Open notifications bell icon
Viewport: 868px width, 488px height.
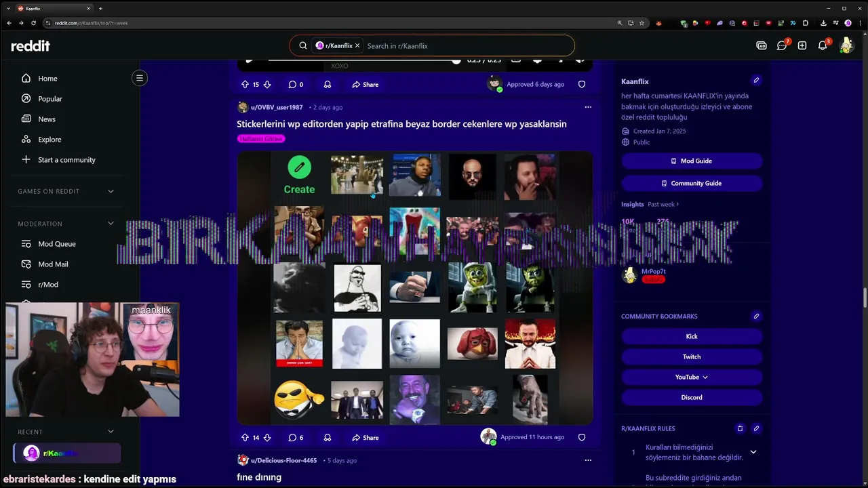pos(823,45)
